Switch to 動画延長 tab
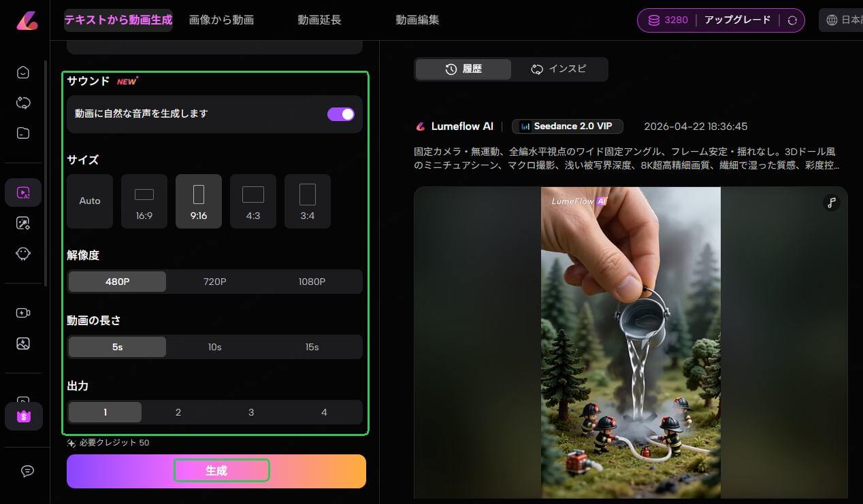The image size is (863, 504). pyautogui.click(x=319, y=20)
